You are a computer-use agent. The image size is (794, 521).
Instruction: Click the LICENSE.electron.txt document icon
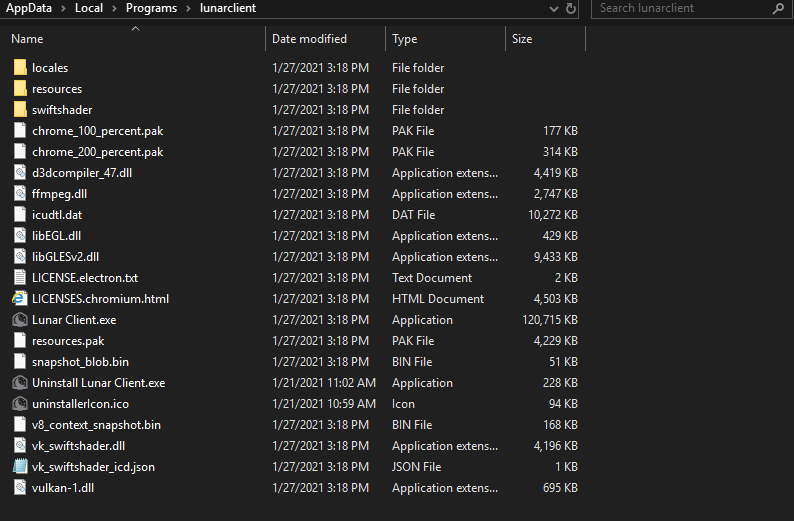pyautogui.click(x=20, y=278)
